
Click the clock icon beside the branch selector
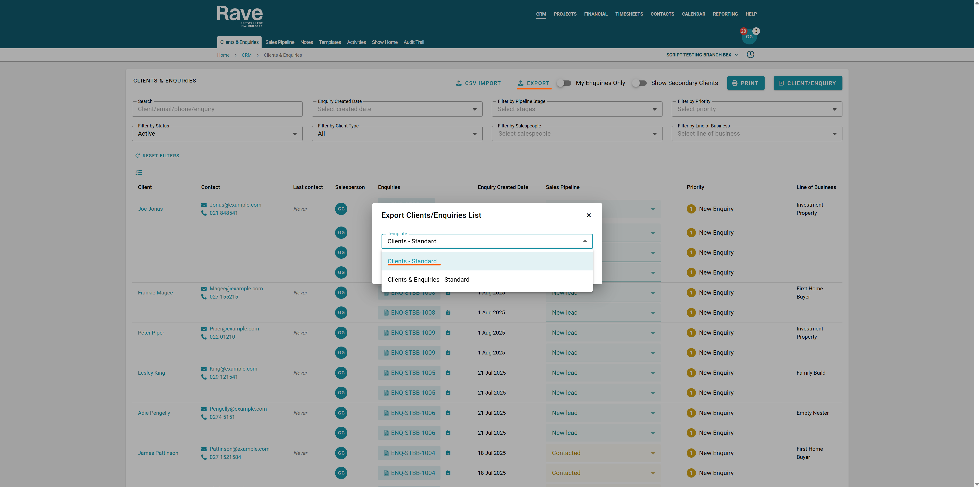point(750,54)
